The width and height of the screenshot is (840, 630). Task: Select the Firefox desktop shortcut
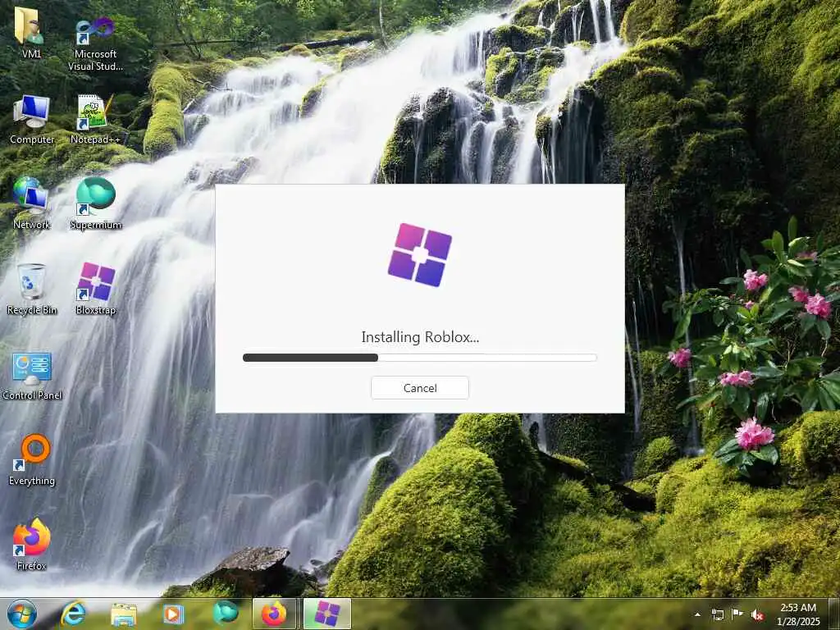click(x=31, y=545)
